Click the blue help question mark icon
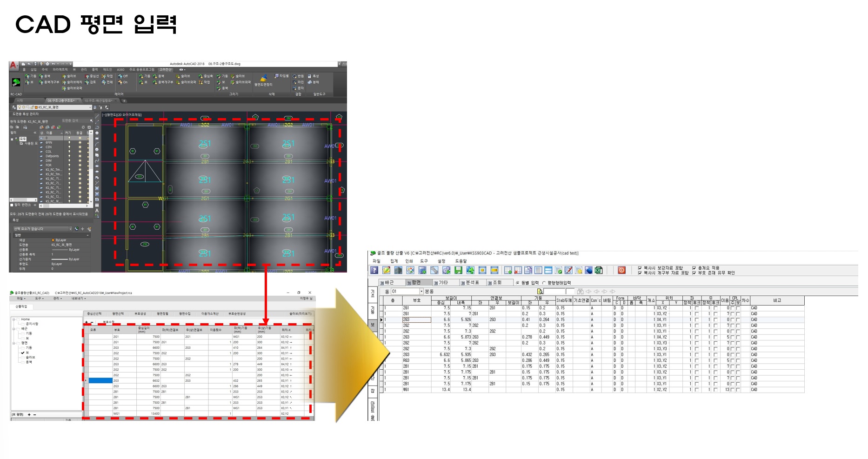The image size is (868, 459). (x=374, y=270)
